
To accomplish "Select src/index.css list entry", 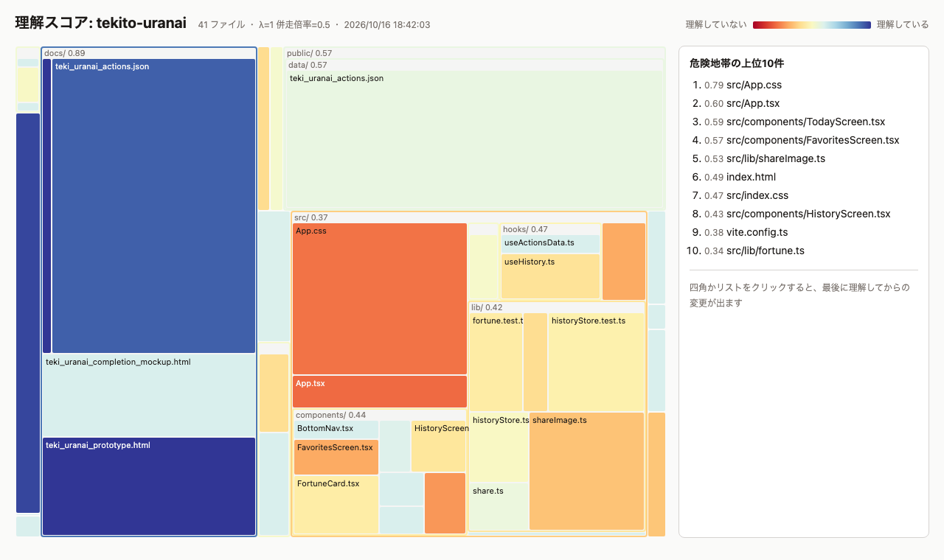I will 757,195.
